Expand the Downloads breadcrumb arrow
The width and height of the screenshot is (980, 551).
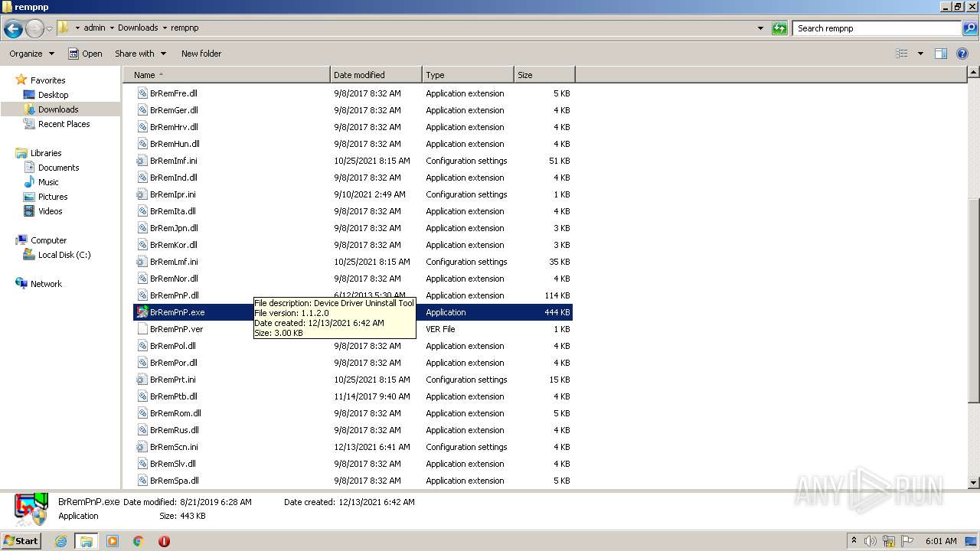165,28
